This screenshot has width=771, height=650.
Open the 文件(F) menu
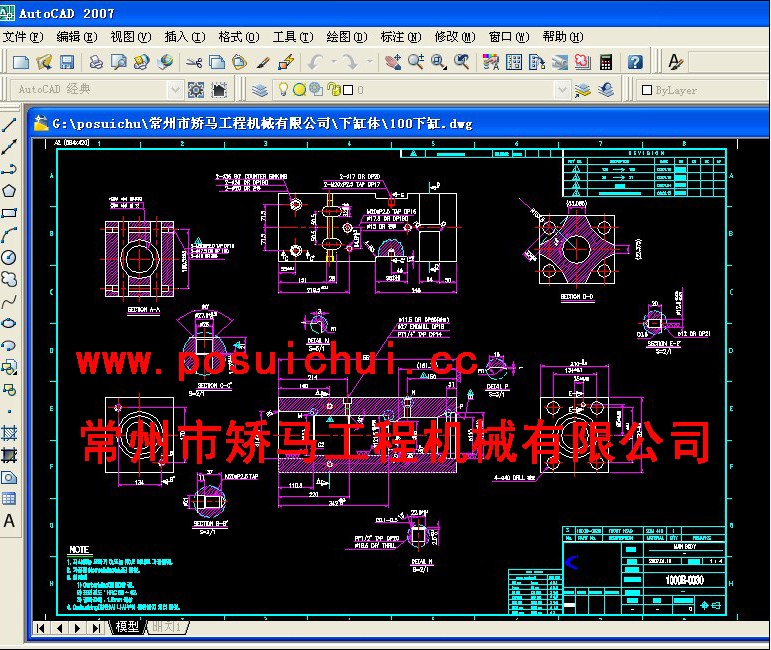coord(23,37)
